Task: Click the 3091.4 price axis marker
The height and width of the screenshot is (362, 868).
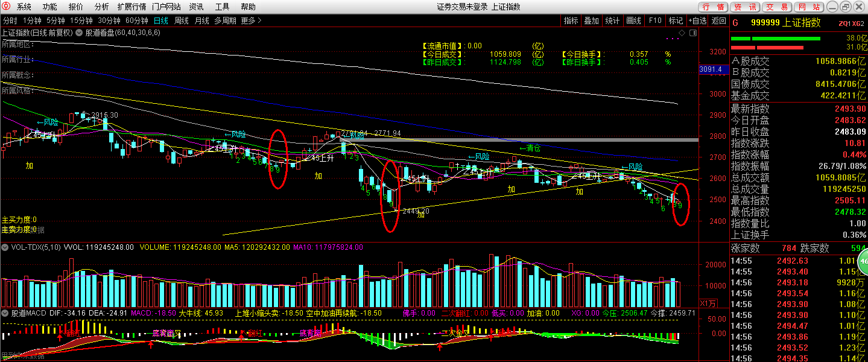Action: [710, 69]
